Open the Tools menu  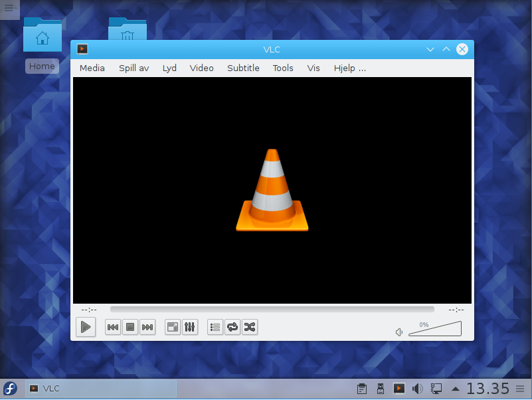coord(283,68)
